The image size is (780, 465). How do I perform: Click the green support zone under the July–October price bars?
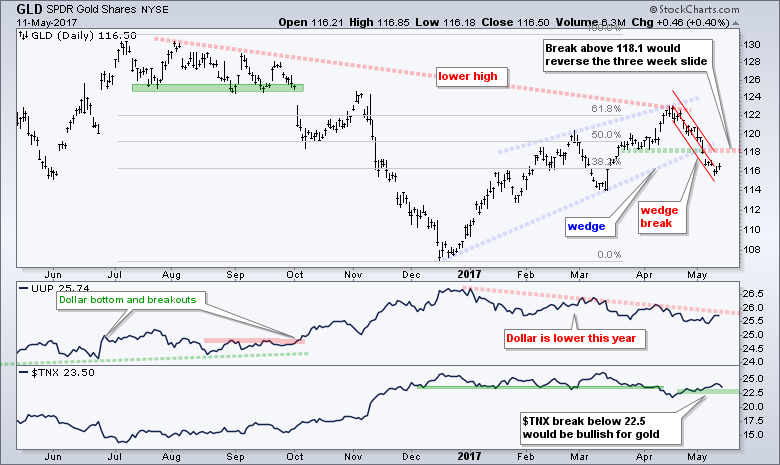[217, 88]
